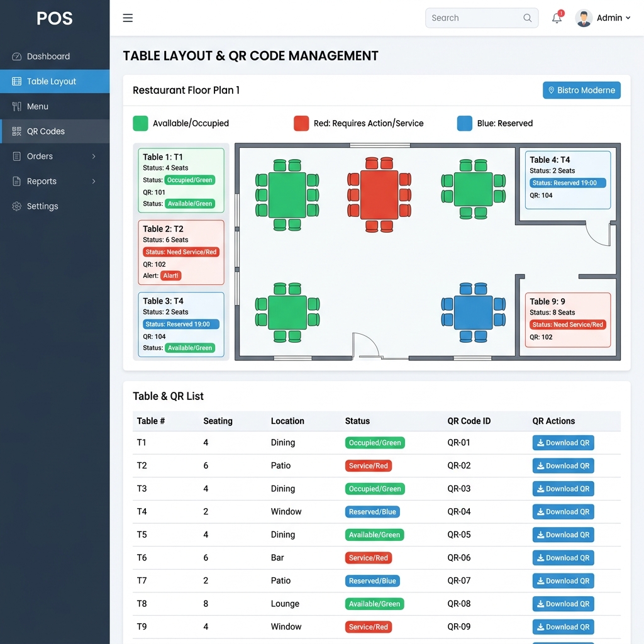Open the Table 2: T2 info card
The width and height of the screenshot is (644, 644).
181,252
